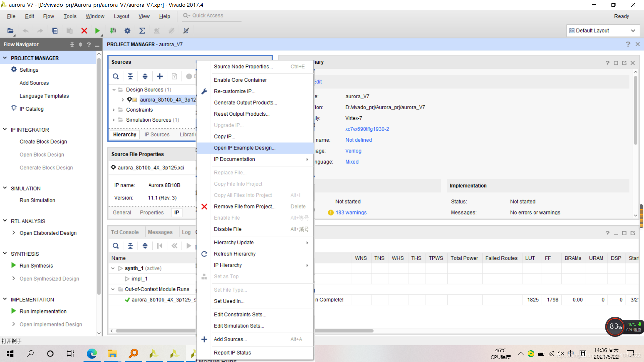Image resolution: width=644 pixels, height=362 pixels.
Task: Click the Project Manager help question icon
Action: 628,44
